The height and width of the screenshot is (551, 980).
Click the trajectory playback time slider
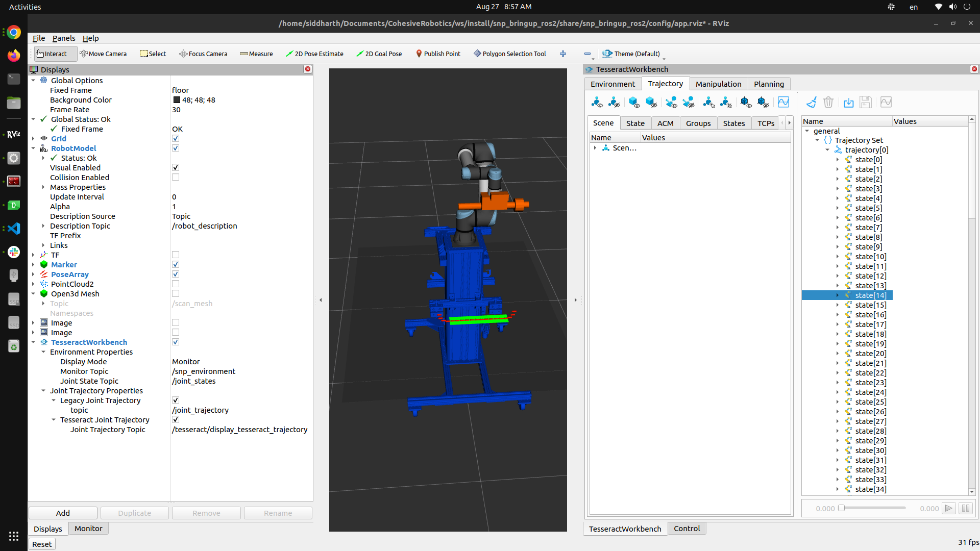873,508
